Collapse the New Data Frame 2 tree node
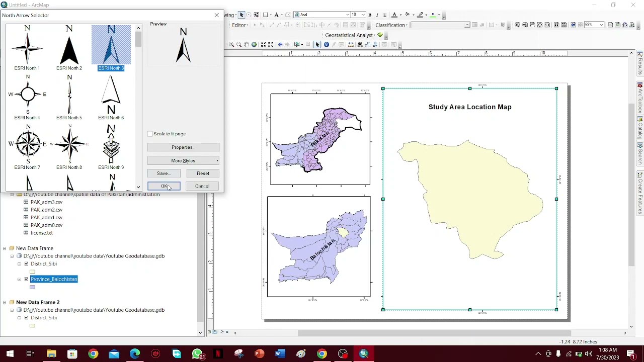 click(x=5, y=302)
